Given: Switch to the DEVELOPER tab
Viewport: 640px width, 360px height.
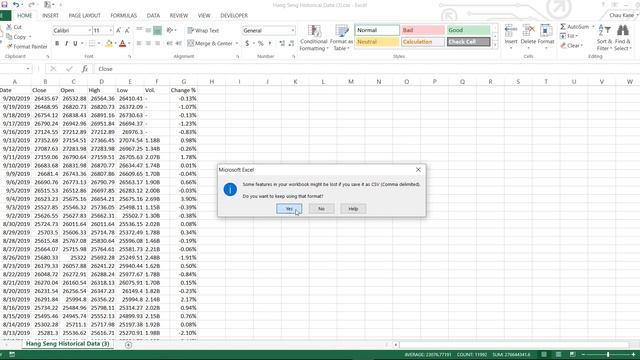Looking at the screenshot, I should coord(234,16).
